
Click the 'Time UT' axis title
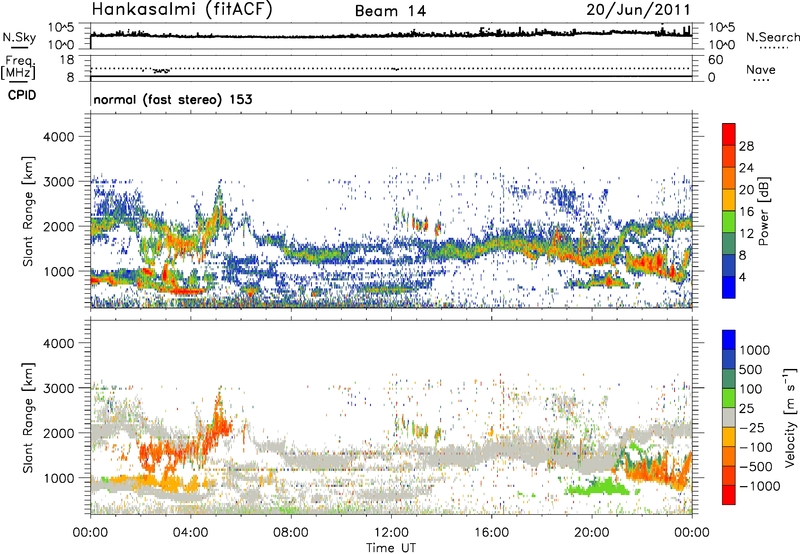click(391, 548)
